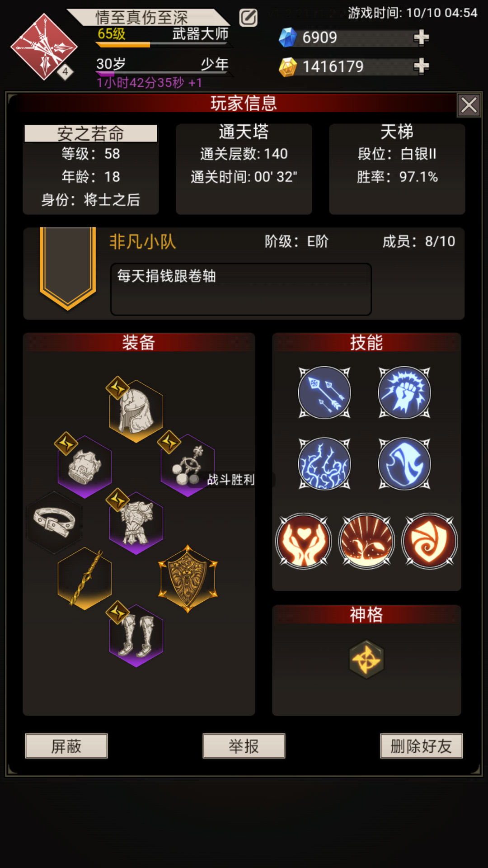Close the 玩家信息 player info panel

[x=469, y=105]
